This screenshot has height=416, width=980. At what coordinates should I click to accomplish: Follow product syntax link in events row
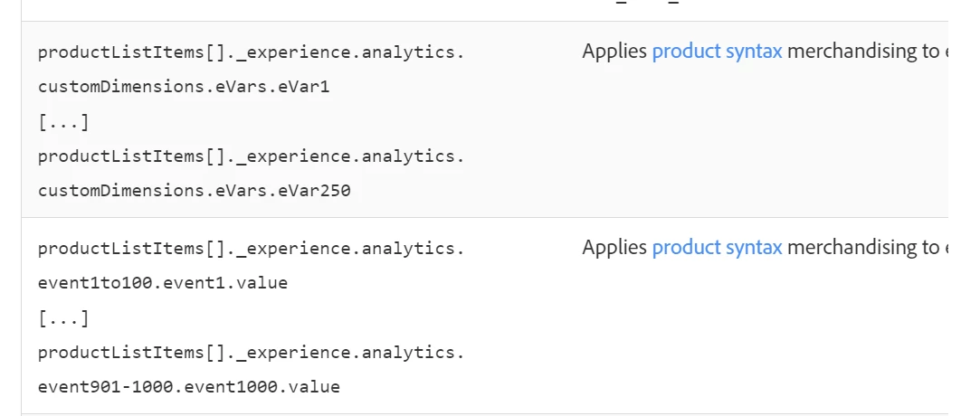pyautogui.click(x=717, y=248)
